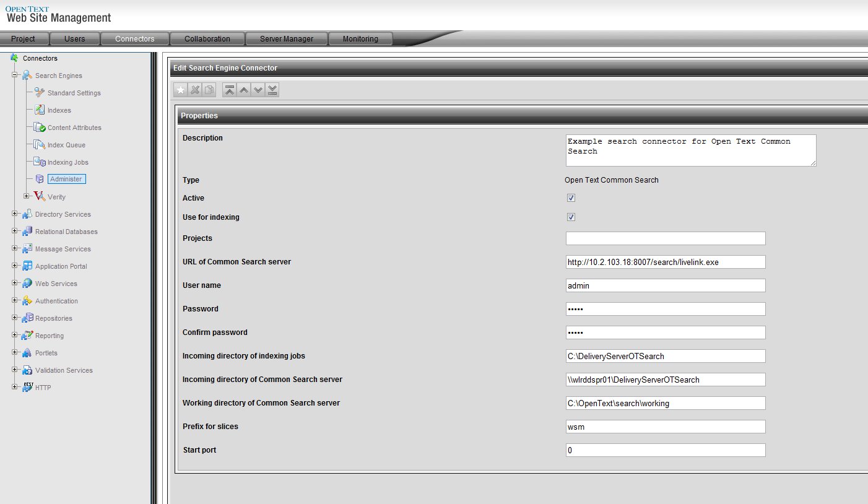Expand the Validation Services node
The width and height of the screenshot is (868, 504).
click(15, 370)
